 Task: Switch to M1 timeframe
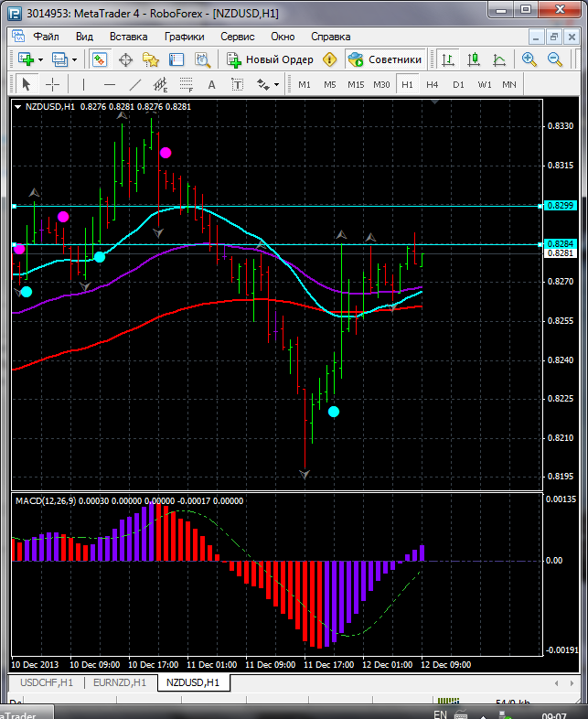coord(305,84)
